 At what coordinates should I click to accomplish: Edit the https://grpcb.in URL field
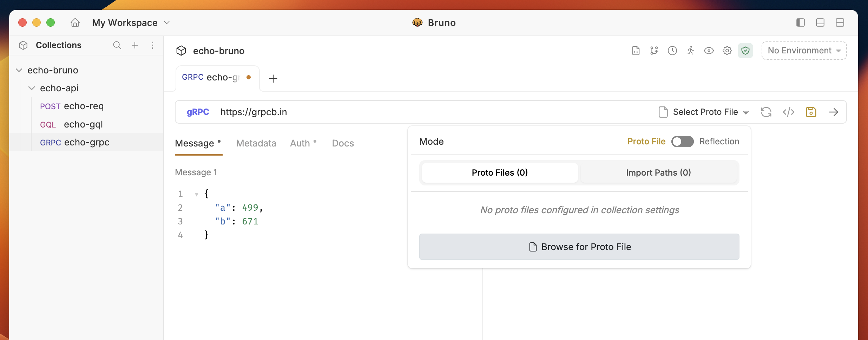click(x=432, y=112)
